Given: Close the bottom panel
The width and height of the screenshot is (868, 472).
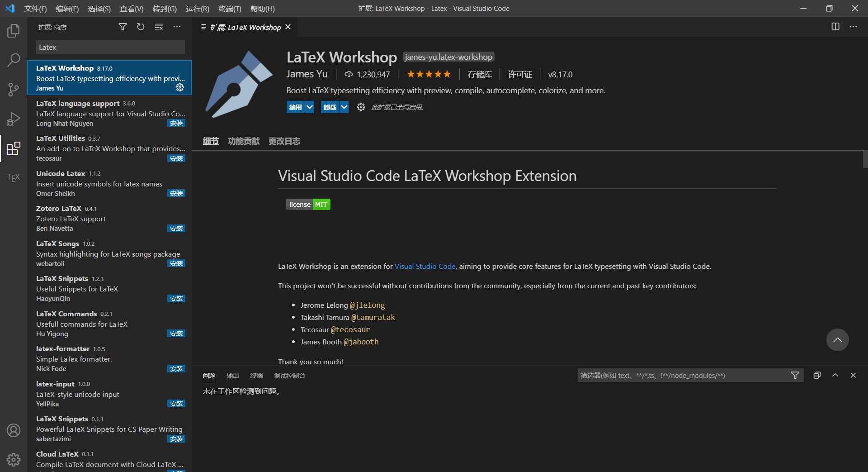Looking at the screenshot, I should click(853, 375).
